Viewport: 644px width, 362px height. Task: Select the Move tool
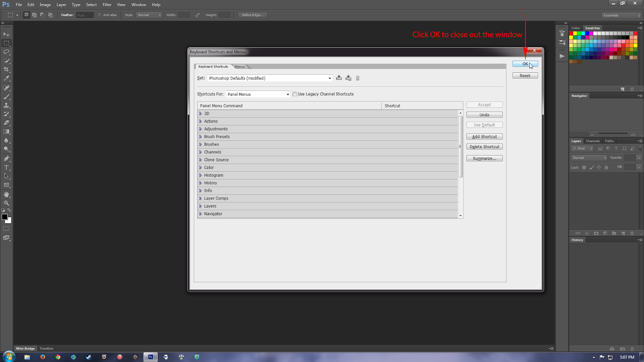click(x=6, y=35)
